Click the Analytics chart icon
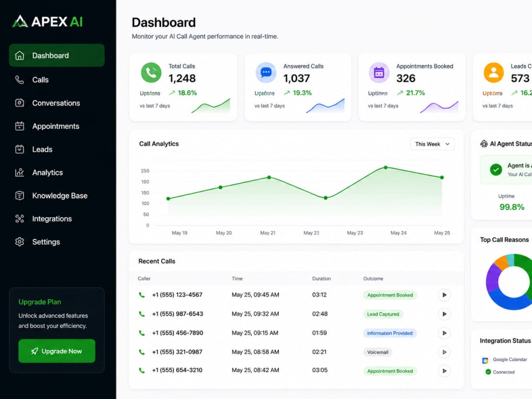 (20, 172)
